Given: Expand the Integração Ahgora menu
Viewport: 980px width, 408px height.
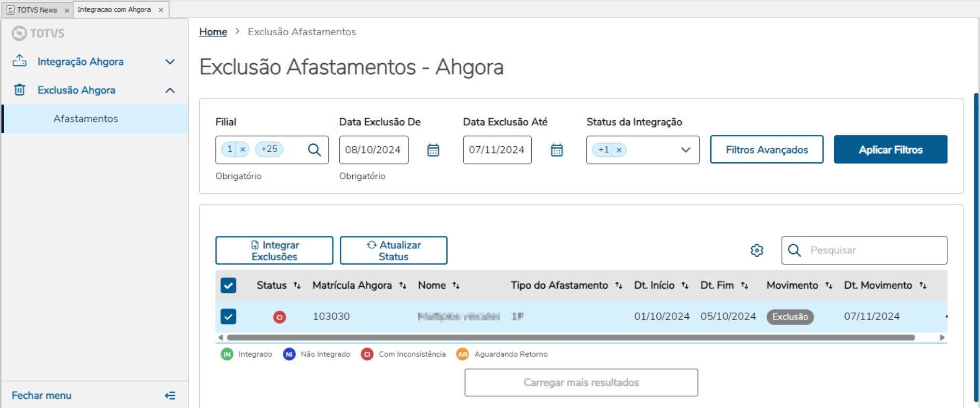Looking at the screenshot, I should coord(170,62).
